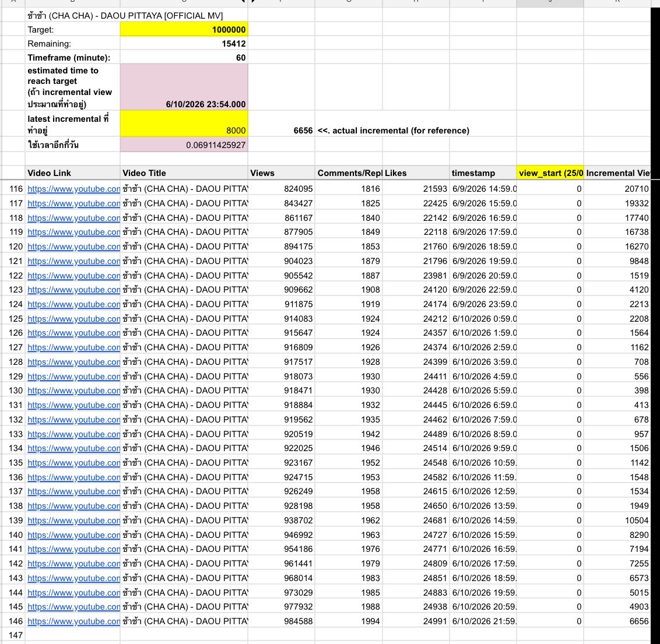Click the 0.06911425927 days cell
660x644 pixels.
pos(184,145)
